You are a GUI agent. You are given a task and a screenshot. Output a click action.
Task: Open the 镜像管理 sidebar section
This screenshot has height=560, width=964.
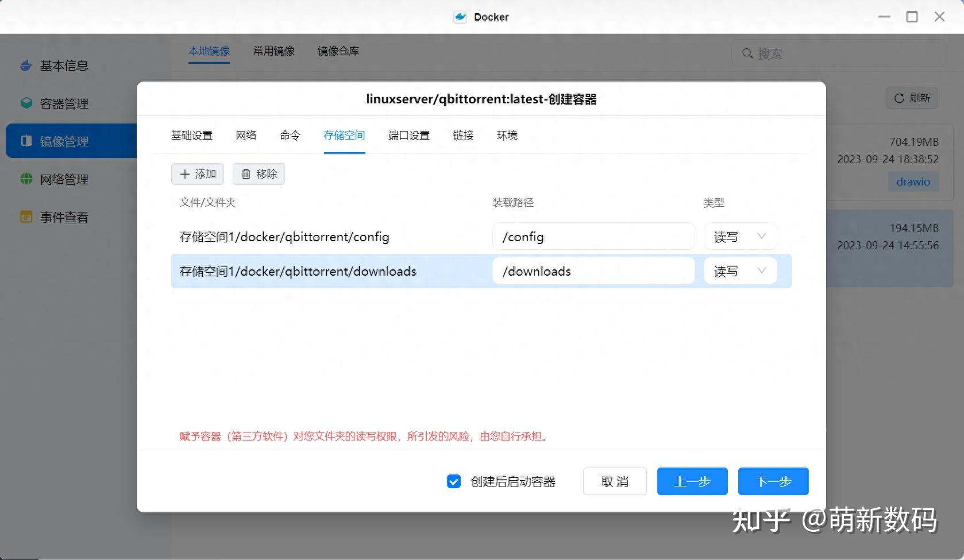pyautogui.click(x=26, y=141)
